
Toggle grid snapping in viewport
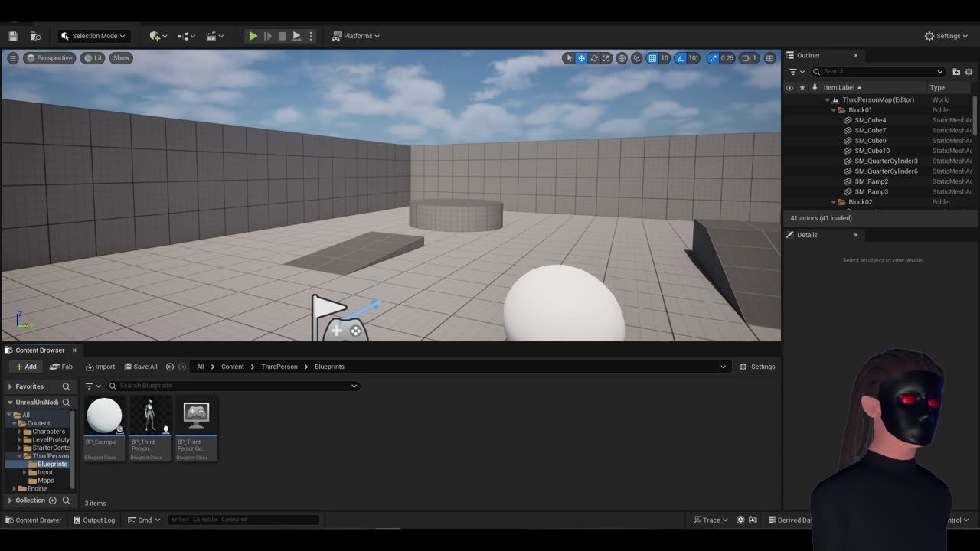652,58
